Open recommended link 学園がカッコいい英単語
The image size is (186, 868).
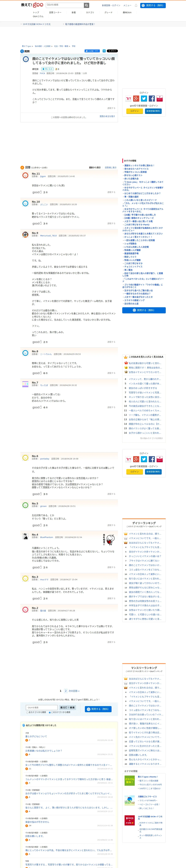[x=135, y=172]
